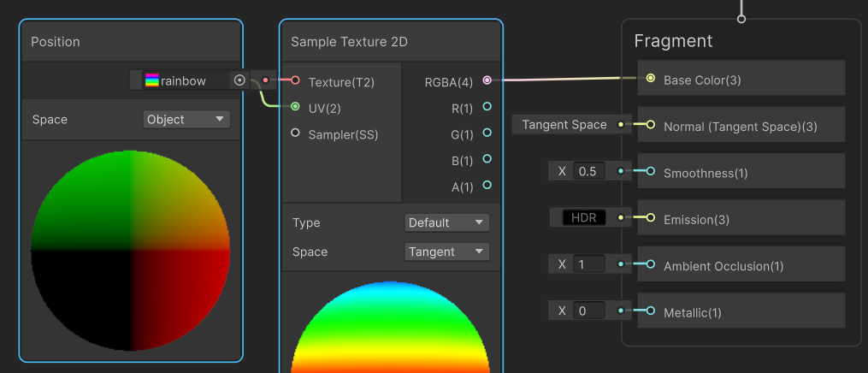Select the Smoothness(1) block row
868x373 pixels.
[741, 171]
